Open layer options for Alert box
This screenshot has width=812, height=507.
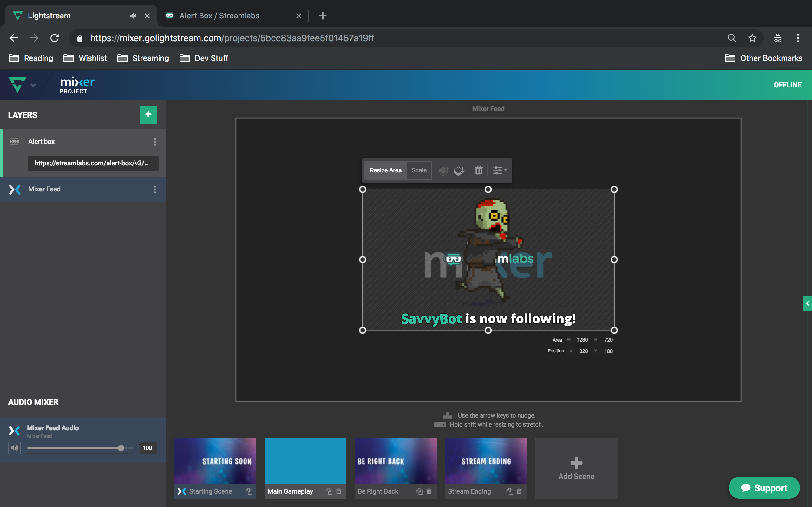coord(155,142)
